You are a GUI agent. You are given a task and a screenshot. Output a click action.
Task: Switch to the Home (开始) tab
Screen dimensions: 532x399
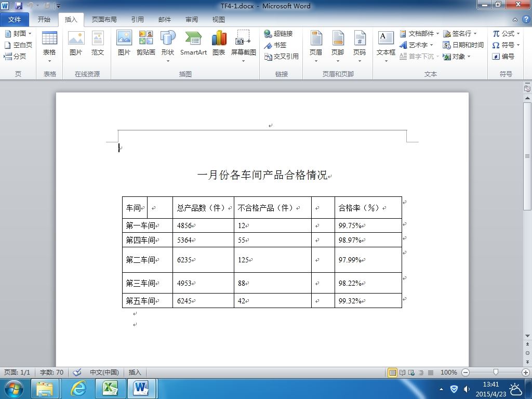[x=44, y=20]
